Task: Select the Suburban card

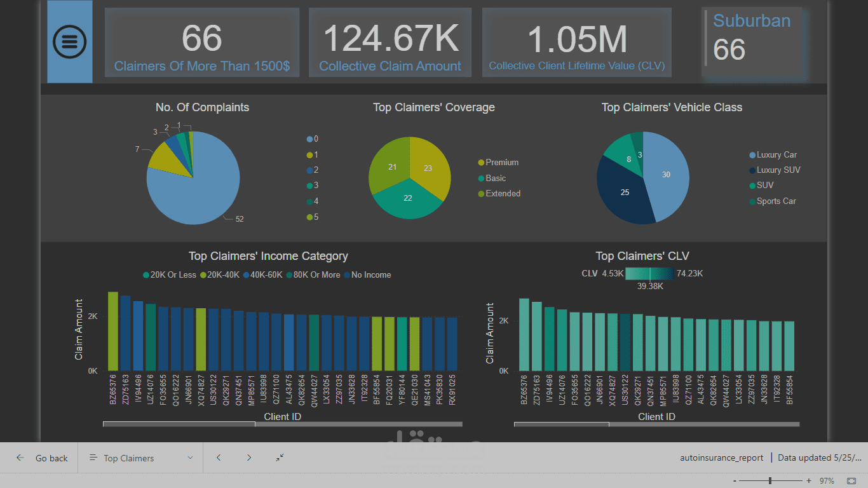Action: 753,43
